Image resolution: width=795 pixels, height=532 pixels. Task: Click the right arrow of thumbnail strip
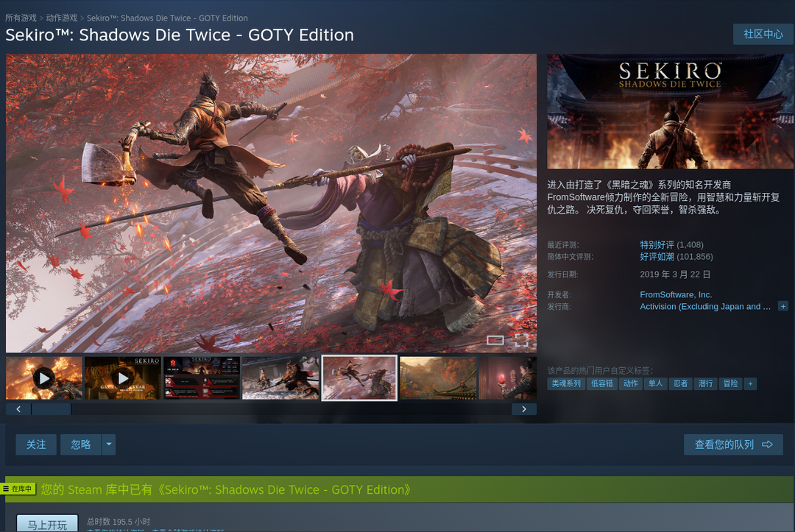tap(524, 409)
